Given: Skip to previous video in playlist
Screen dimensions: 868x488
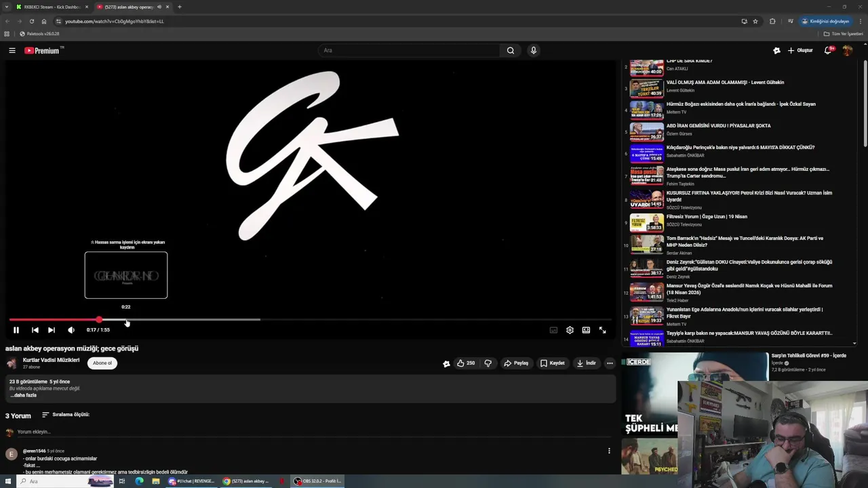Looking at the screenshot, I should pyautogui.click(x=35, y=330).
